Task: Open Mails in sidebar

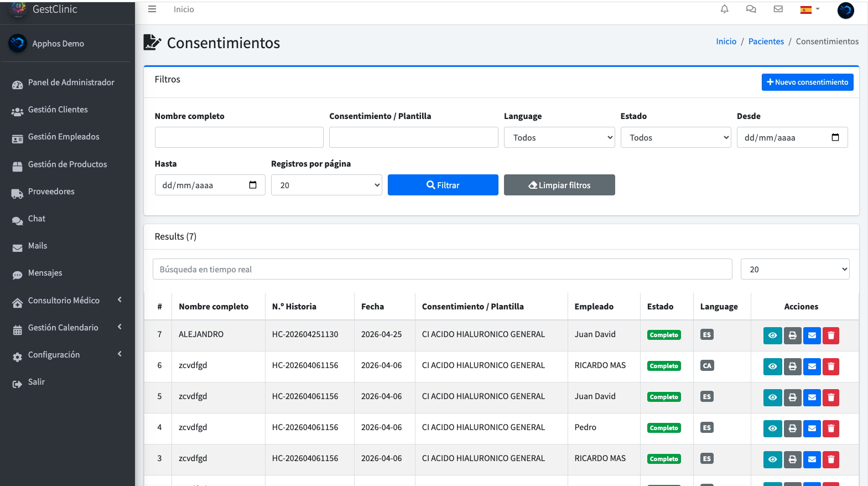Action: point(67,246)
